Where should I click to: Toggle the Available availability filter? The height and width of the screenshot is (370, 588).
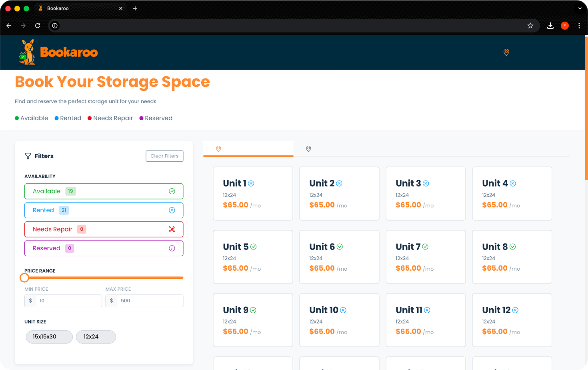(x=104, y=191)
